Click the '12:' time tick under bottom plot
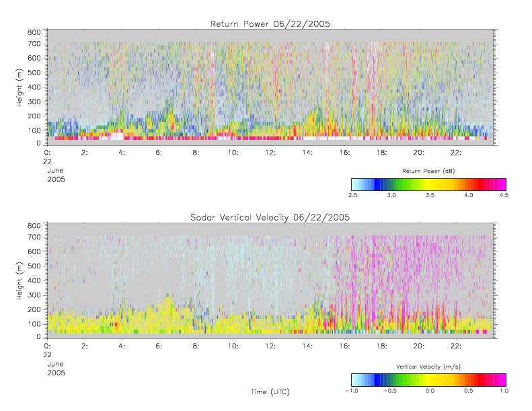The width and height of the screenshot is (532, 411). pyautogui.click(x=270, y=346)
